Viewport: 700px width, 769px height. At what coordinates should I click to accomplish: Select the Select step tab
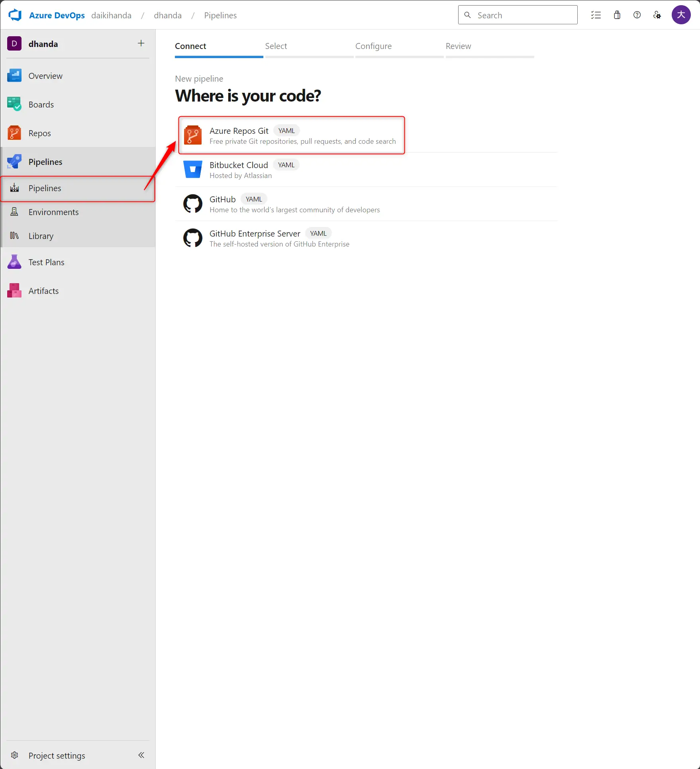(309, 48)
